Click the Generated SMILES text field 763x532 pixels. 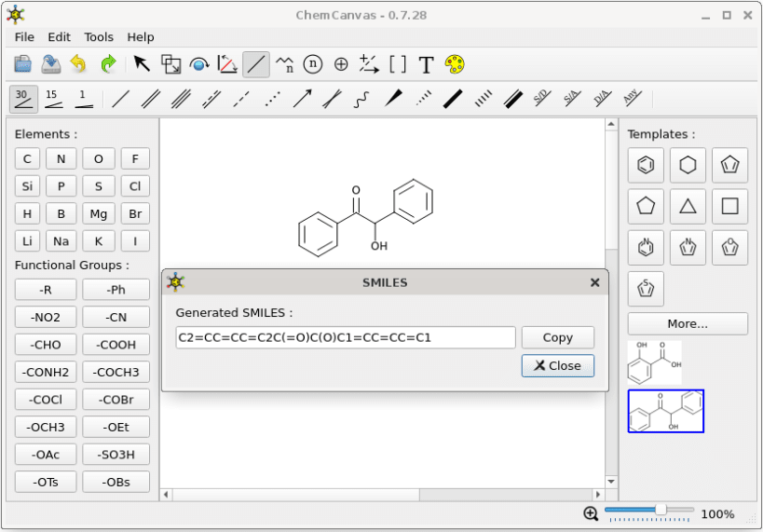coord(346,337)
